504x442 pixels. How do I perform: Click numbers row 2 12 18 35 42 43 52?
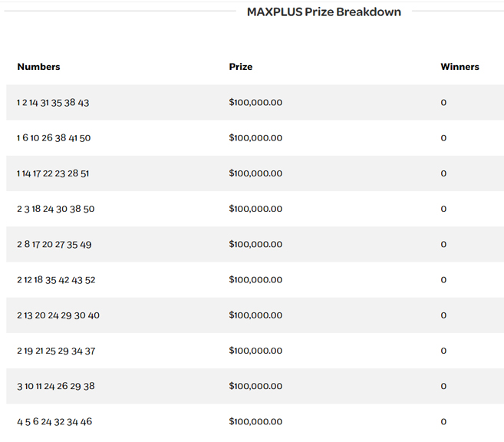click(56, 280)
